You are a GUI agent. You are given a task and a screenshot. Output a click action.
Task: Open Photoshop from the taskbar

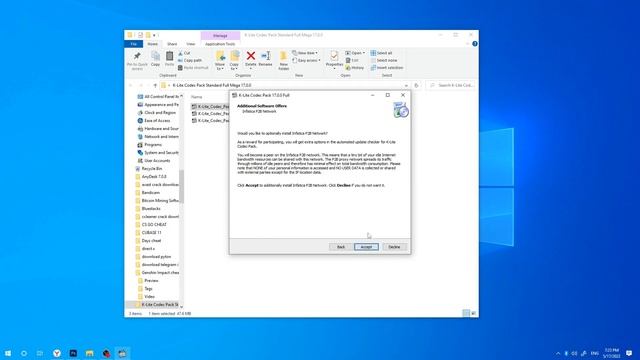pyautogui.click(x=73, y=353)
